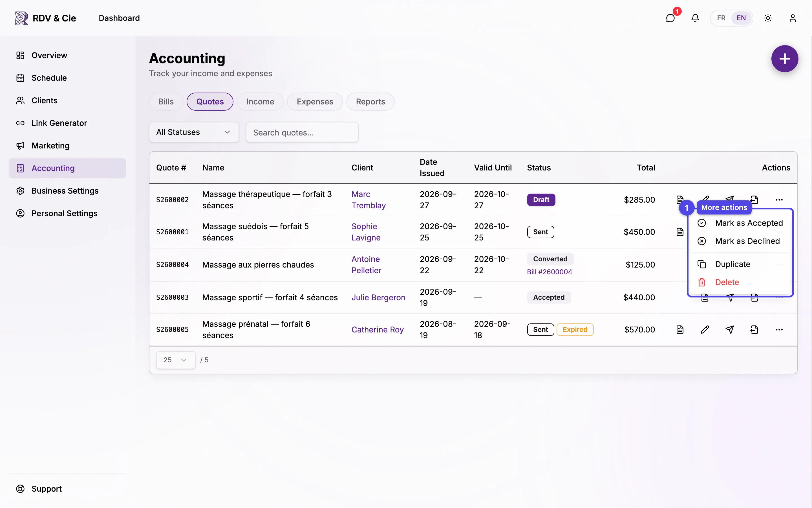Choose Mark as Declined in the menu
The width and height of the screenshot is (812, 508).
point(740,241)
